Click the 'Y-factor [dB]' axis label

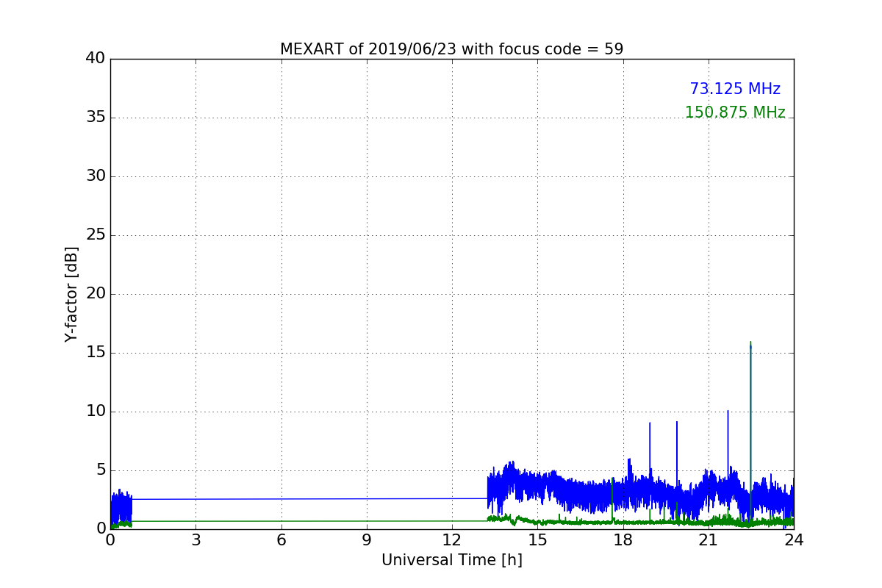click(x=71, y=294)
